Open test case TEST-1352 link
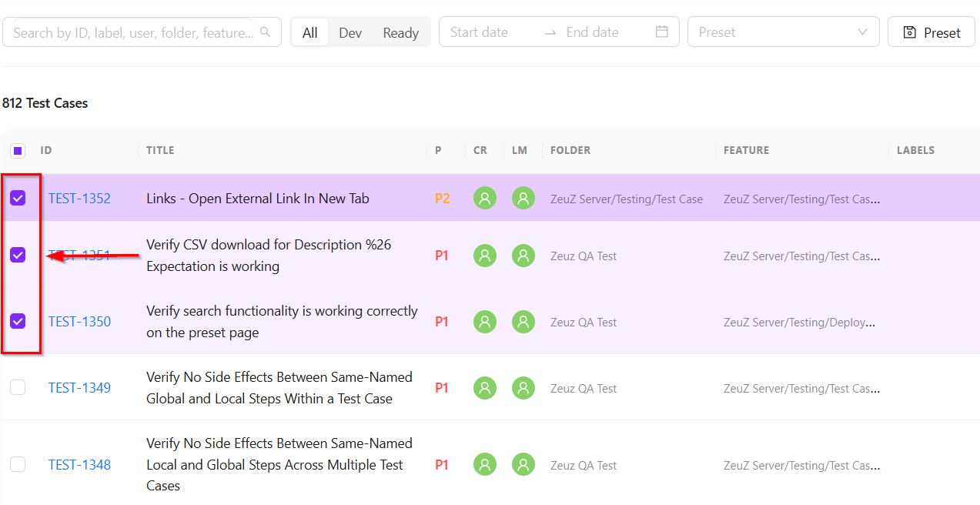The width and height of the screenshot is (980, 505). pos(79,199)
